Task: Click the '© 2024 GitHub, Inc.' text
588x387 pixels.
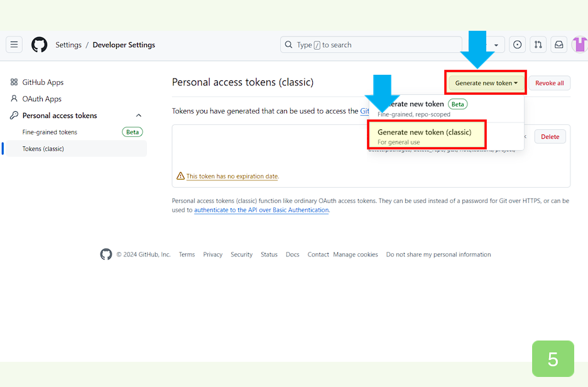Action: point(143,254)
